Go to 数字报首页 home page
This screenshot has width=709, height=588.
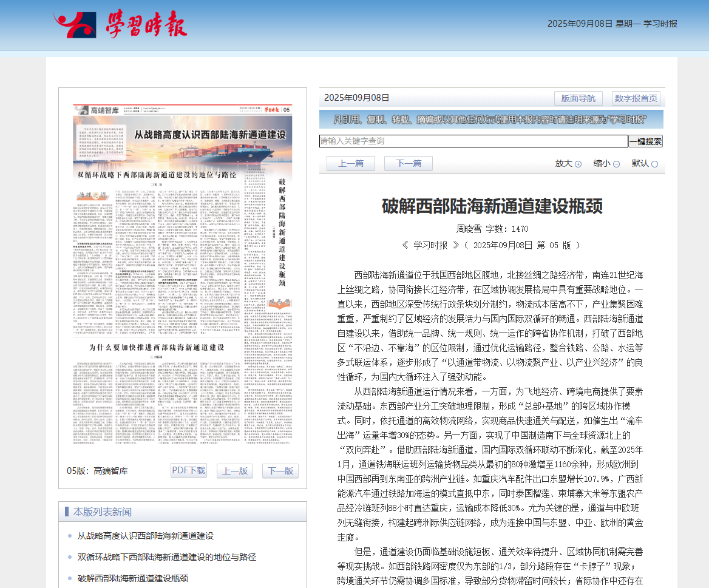636,98
